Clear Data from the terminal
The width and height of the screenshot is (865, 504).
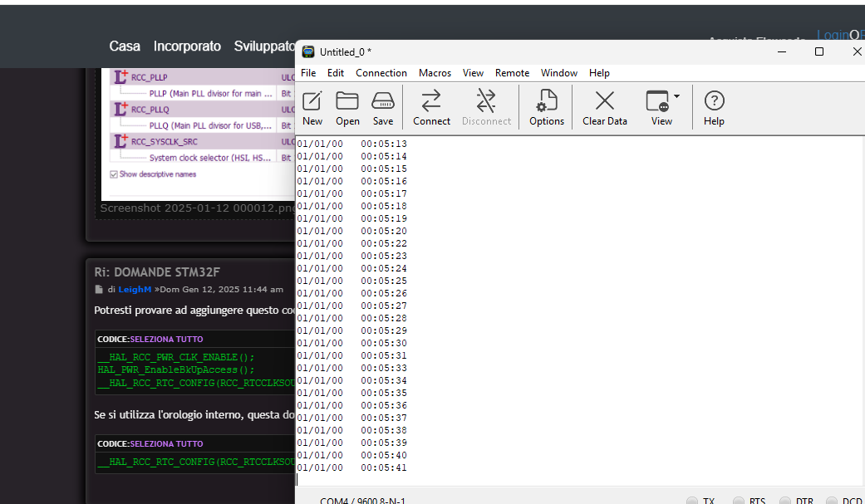tap(605, 108)
